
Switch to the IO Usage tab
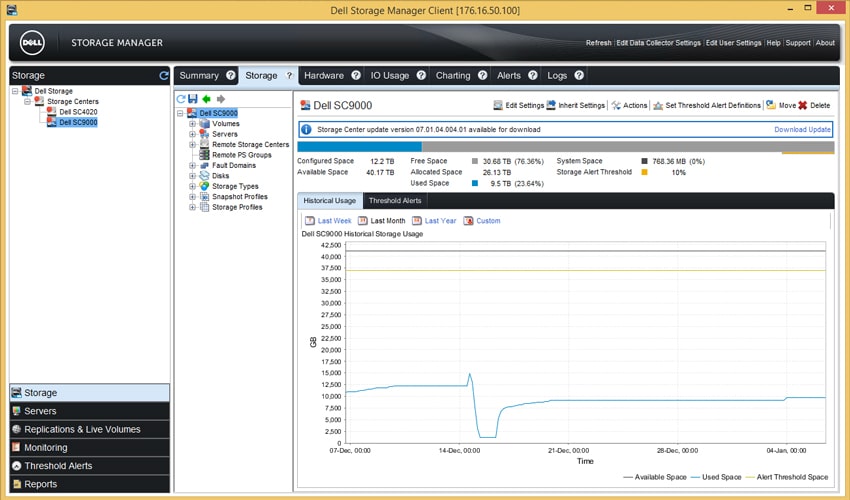coord(390,75)
